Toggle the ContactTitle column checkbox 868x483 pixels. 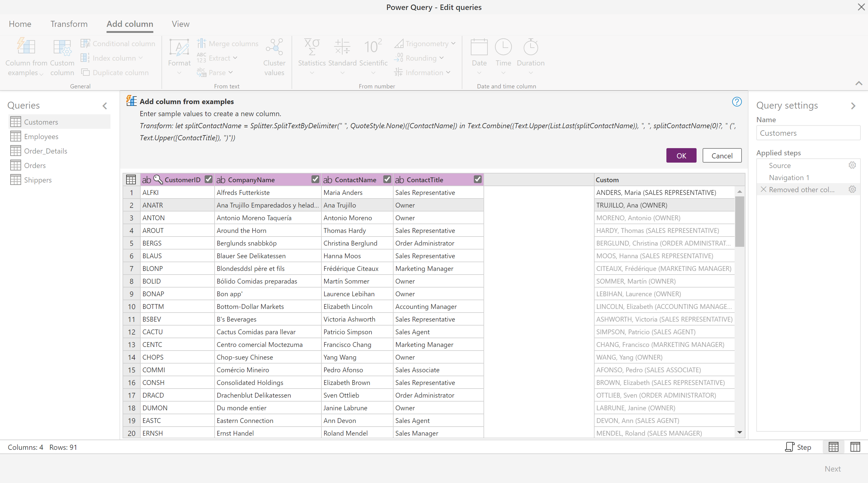(x=477, y=179)
